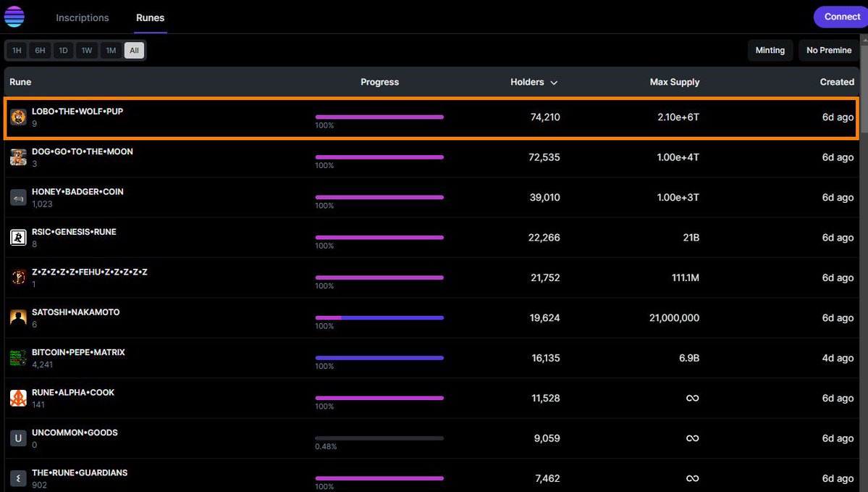Click the UNCOMMON•GOODS 0.48% progress bar

tap(379, 438)
